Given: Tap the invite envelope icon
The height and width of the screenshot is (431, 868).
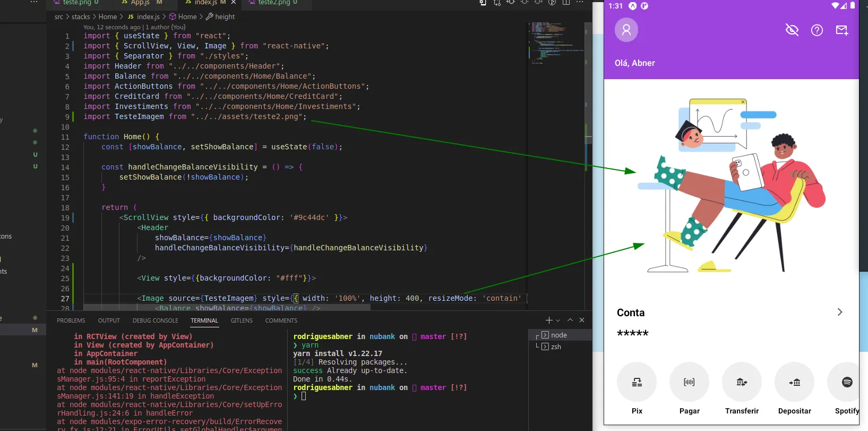Looking at the screenshot, I should point(842,30).
